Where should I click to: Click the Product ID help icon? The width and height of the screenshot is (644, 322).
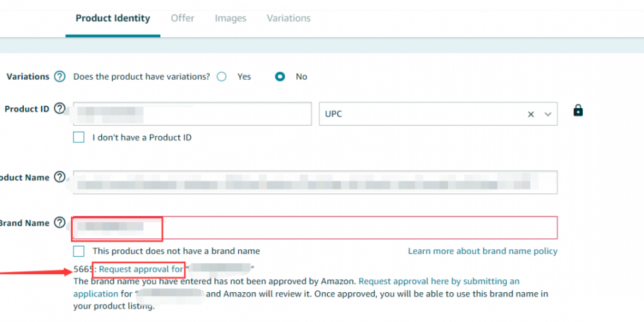coord(60,108)
